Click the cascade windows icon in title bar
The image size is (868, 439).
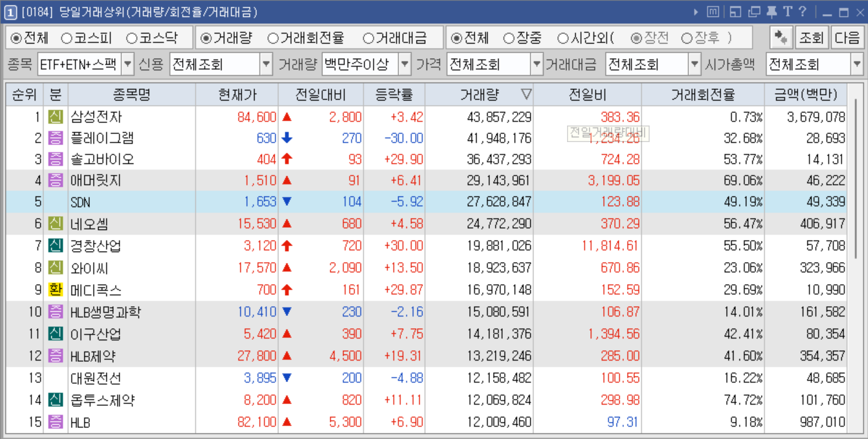[x=754, y=12]
